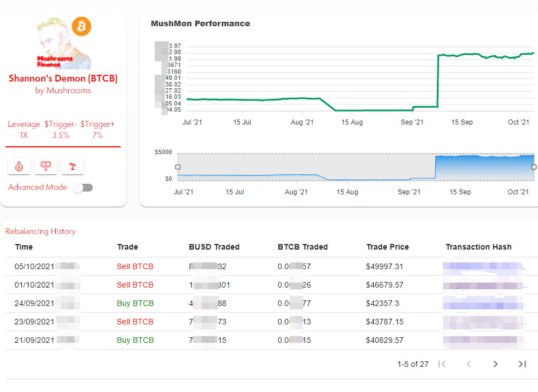Click the Mushrooms Finance portrait image
Screen dimensions: 538x392
coord(64,43)
